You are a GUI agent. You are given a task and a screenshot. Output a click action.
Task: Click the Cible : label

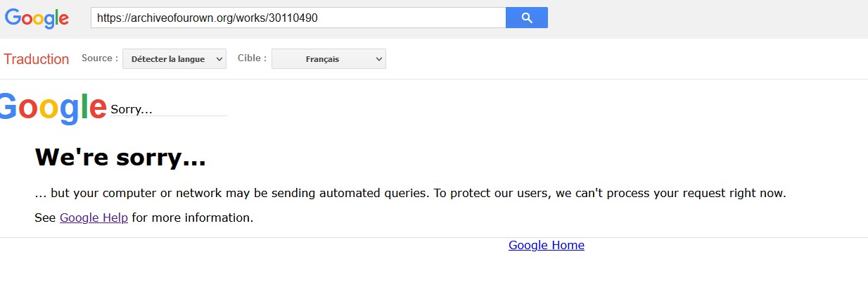(x=252, y=58)
